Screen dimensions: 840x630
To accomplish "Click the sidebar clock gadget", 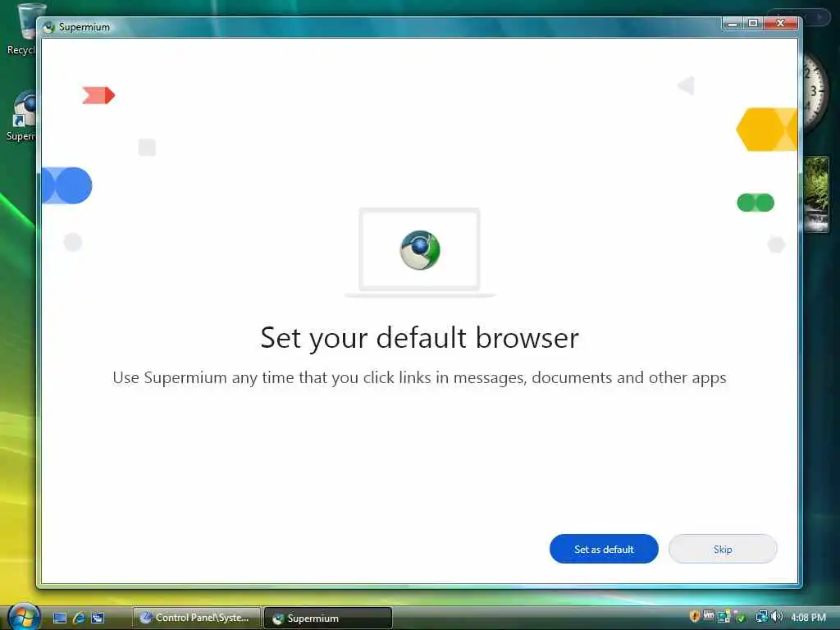I will point(815,92).
